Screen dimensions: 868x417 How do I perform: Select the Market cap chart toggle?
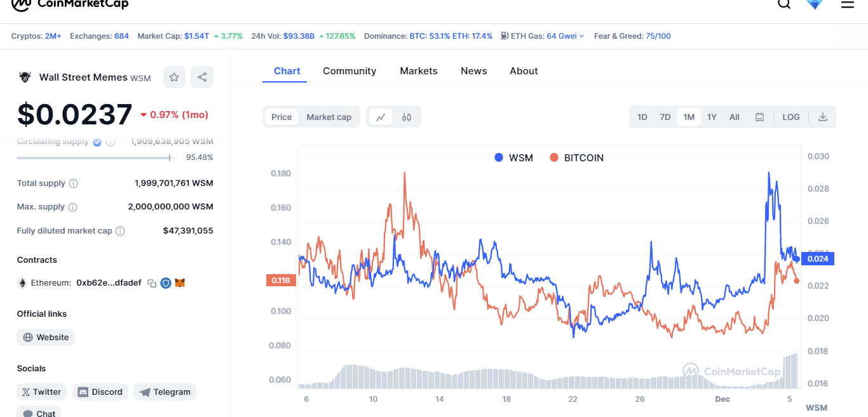[x=329, y=117]
